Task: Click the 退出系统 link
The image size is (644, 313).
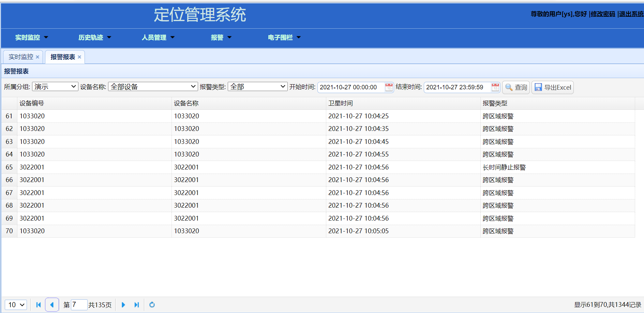Action: tap(631, 14)
